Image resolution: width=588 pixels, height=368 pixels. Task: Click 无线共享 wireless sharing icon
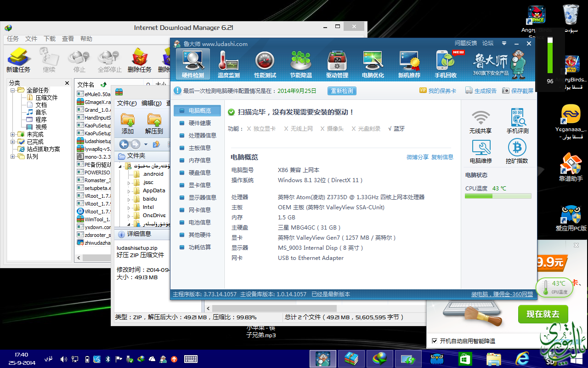click(x=481, y=122)
